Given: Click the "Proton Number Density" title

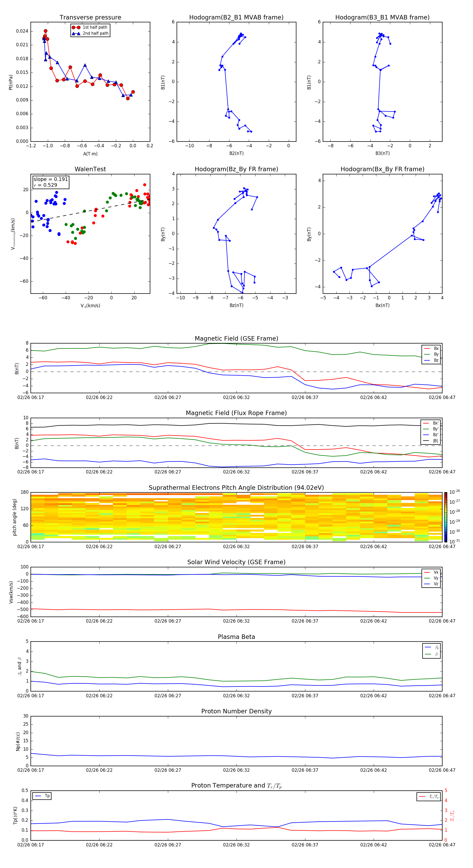Looking at the screenshot, I should [236, 711].
